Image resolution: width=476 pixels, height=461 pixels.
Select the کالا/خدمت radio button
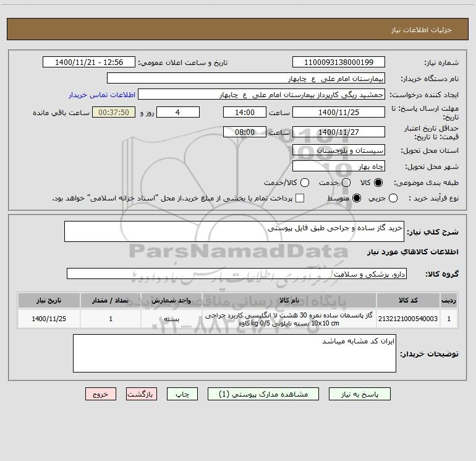305,183
